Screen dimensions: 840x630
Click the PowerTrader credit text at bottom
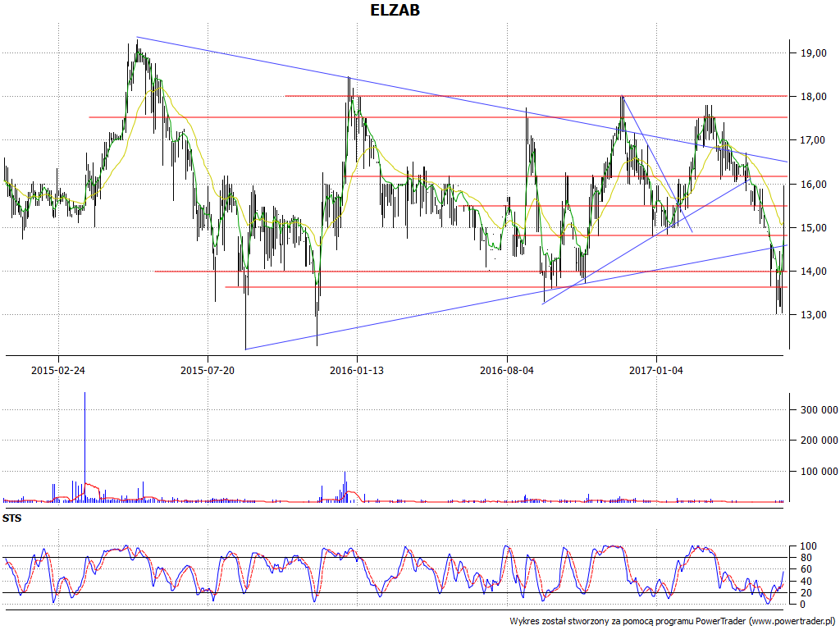click(x=674, y=622)
